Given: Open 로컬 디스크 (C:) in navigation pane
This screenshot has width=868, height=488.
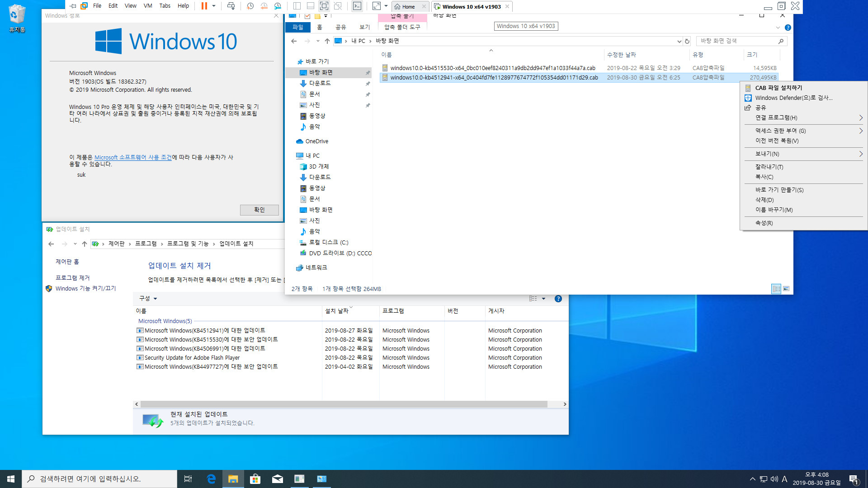Looking at the screenshot, I should tap(329, 243).
